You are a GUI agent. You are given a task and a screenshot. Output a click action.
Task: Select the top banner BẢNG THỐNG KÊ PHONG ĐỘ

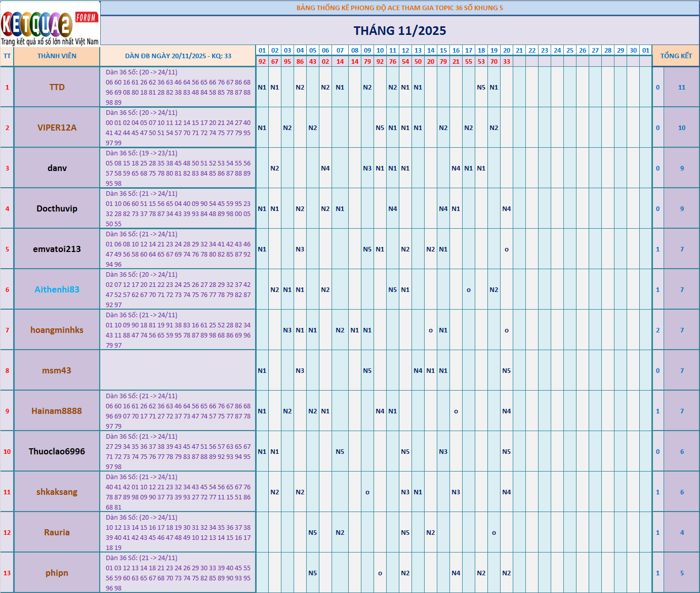(399, 8)
